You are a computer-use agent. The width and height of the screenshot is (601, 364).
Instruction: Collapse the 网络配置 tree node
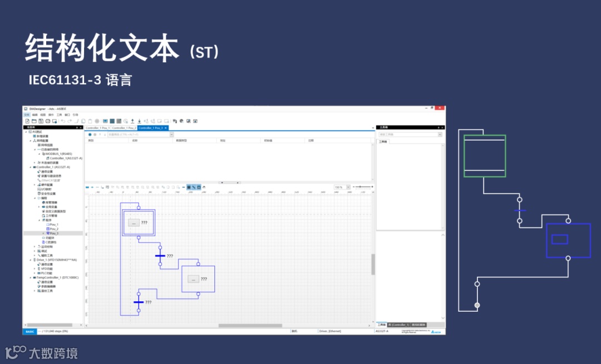(30, 141)
